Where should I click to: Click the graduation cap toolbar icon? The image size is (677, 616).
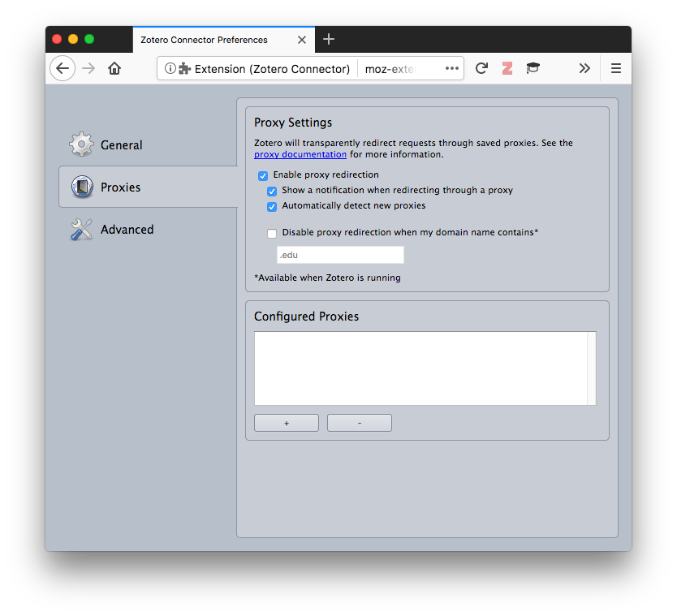pyautogui.click(x=533, y=68)
